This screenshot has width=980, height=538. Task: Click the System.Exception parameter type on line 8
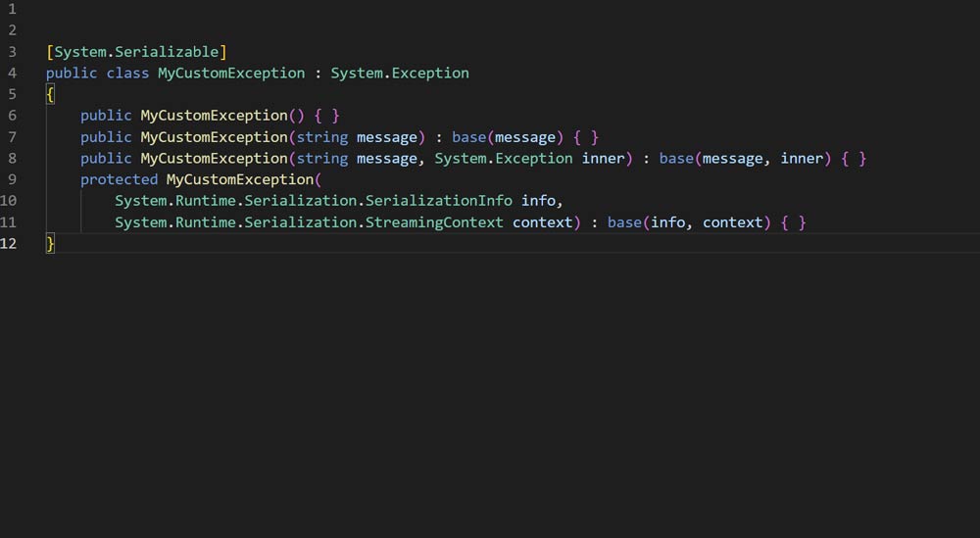pyautogui.click(x=504, y=159)
